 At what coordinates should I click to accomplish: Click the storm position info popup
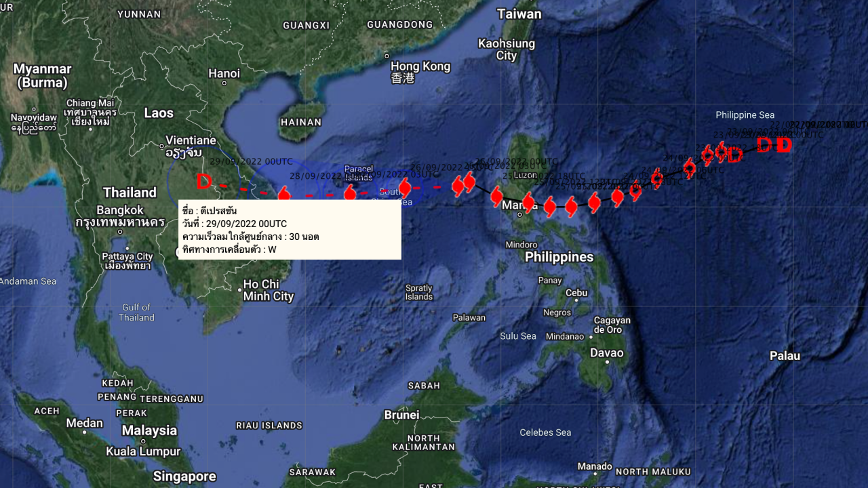[290, 230]
